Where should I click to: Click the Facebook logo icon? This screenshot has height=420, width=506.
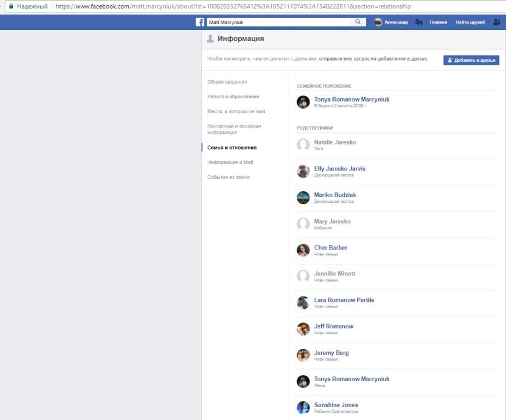[x=200, y=22]
